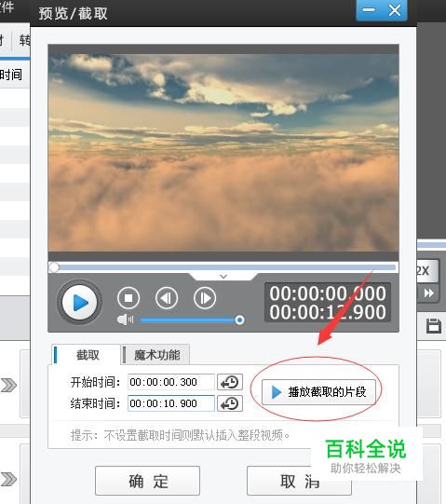Mute audio with the speaker icon

coord(125,320)
